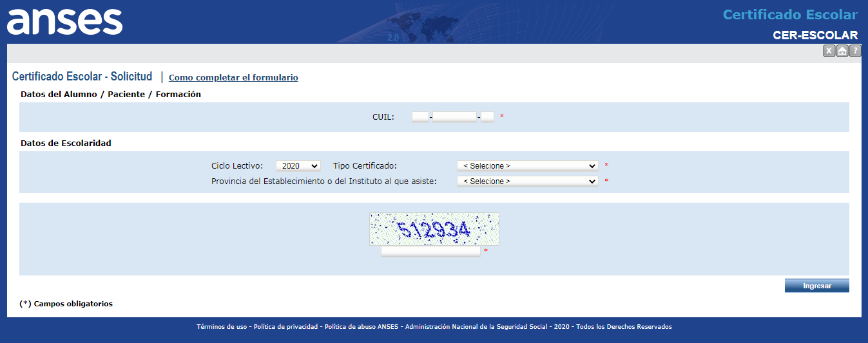Image resolution: width=868 pixels, height=343 pixels.
Task: Click the X exit icon
Action: [829, 51]
